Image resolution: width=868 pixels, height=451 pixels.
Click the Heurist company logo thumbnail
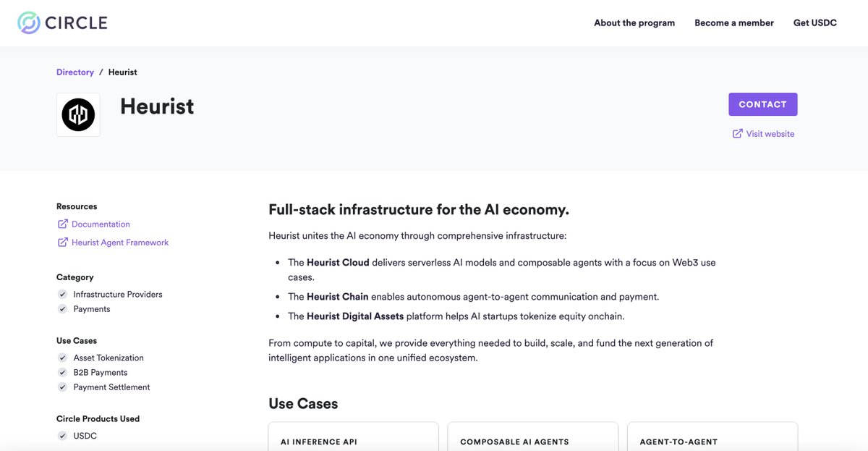coord(78,114)
